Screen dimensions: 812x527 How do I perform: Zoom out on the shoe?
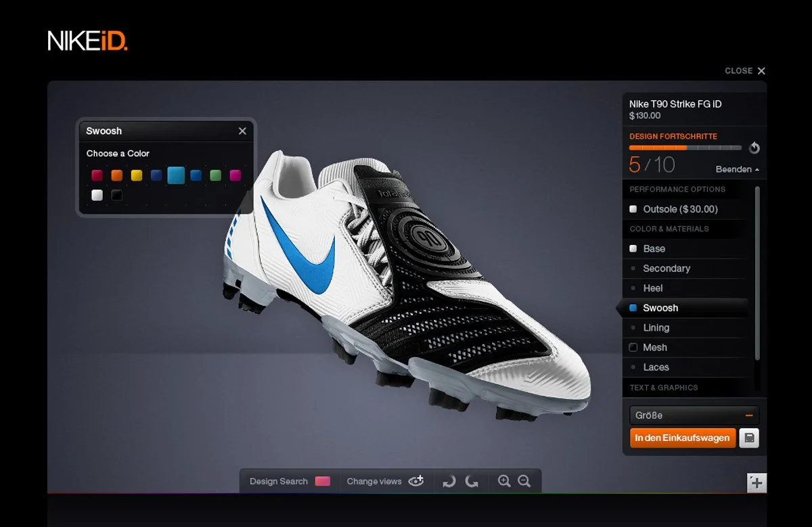pyautogui.click(x=524, y=481)
